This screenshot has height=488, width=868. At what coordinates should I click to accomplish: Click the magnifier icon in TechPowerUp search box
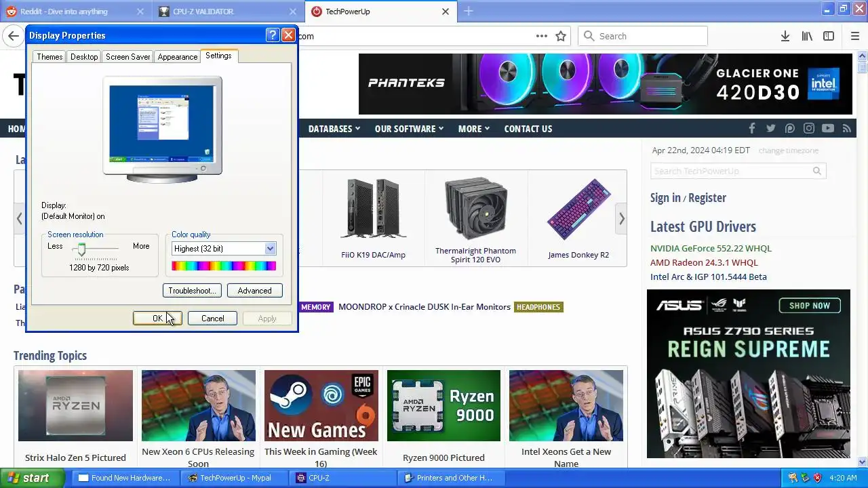[x=817, y=171]
